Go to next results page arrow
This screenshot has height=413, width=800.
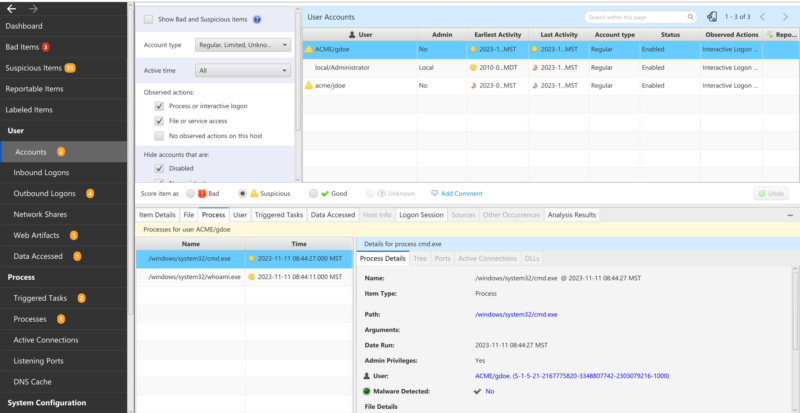click(x=785, y=17)
